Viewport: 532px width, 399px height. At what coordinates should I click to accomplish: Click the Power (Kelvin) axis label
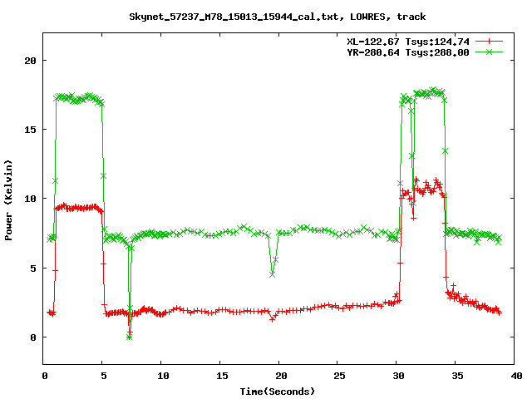[8, 200]
